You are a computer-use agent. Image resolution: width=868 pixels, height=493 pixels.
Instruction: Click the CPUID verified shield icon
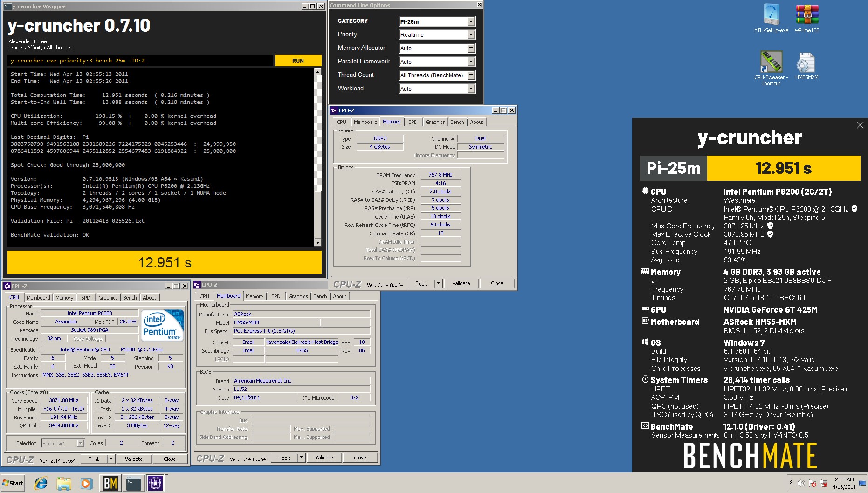tap(854, 209)
